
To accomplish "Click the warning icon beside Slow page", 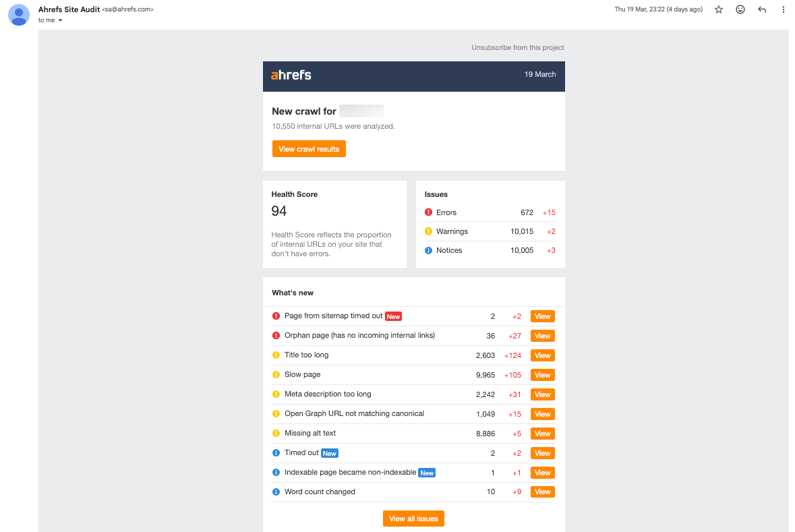I will [x=276, y=374].
